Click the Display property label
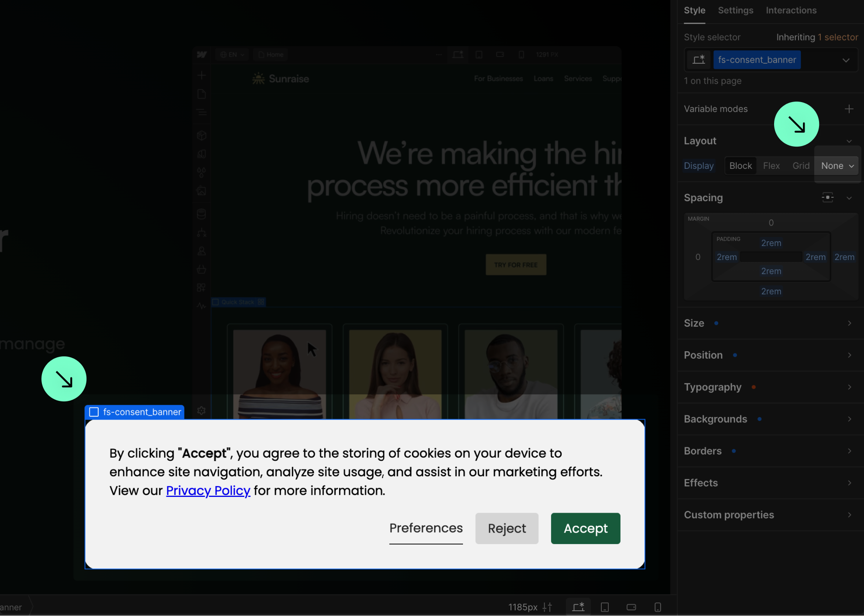This screenshot has width=864, height=616. [699, 166]
